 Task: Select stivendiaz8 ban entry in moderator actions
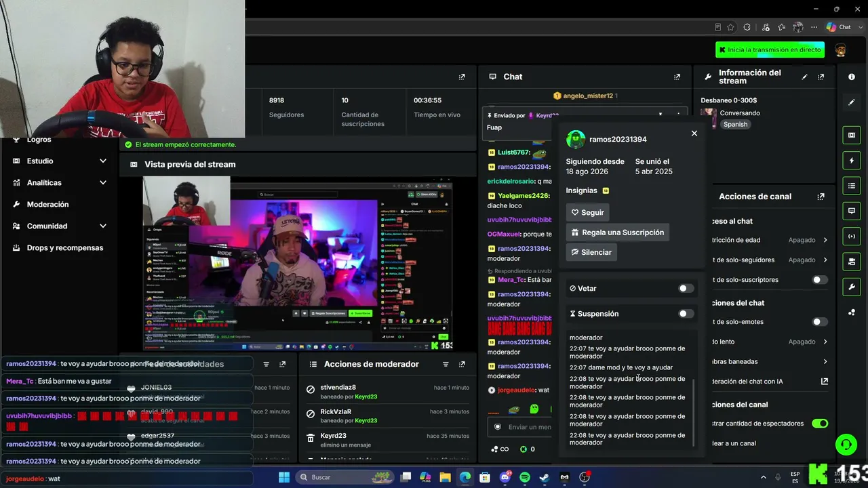click(387, 392)
